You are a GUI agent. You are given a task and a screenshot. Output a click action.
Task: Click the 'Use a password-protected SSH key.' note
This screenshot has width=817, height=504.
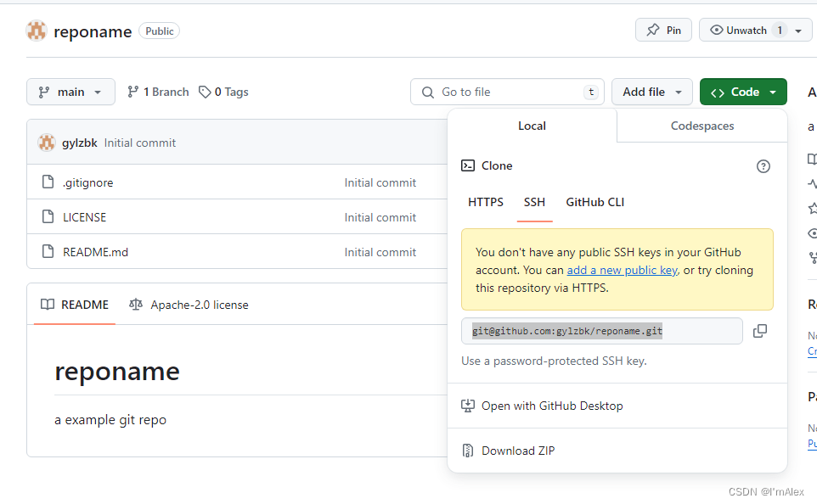pyautogui.click(x=554, y=361)
